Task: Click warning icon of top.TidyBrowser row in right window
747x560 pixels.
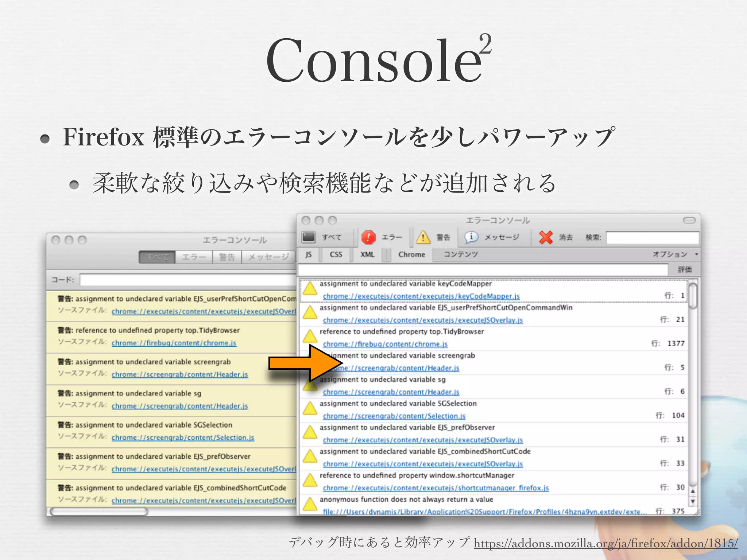Action: click(x=310, y=337)
